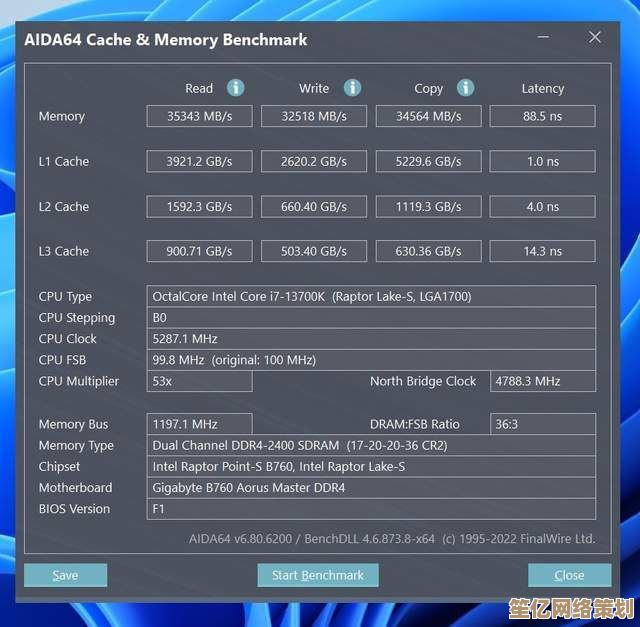640x627 pixels.
Task: Click the Memory Latency 88.5 ns cell
Action: click(x=542, y=117)
